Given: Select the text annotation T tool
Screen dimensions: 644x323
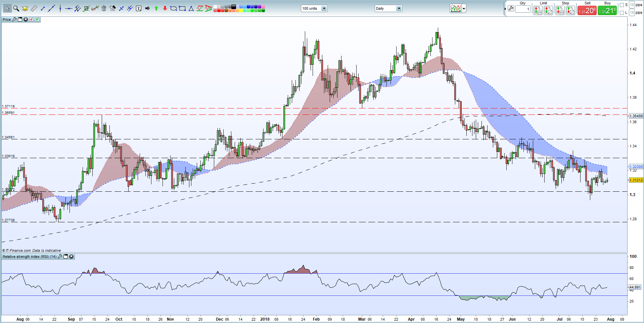Looking at the screenshot, I should pyautogui.click(x=139, y=8).
